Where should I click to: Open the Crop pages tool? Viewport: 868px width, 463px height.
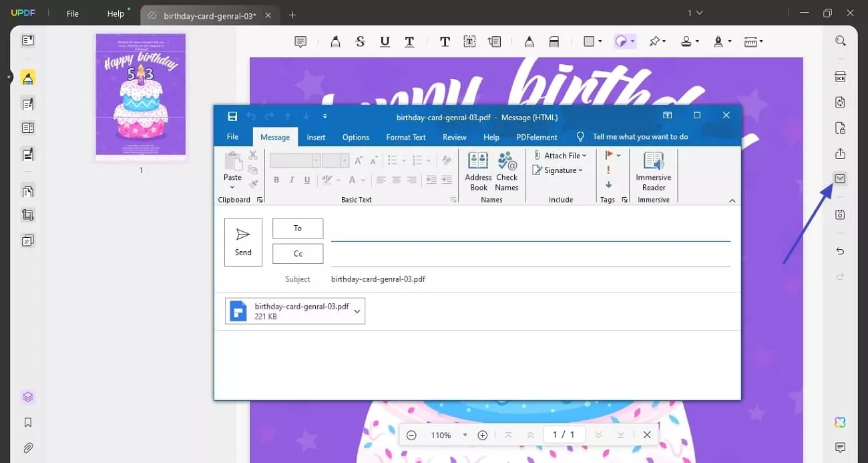click(27, 215)
